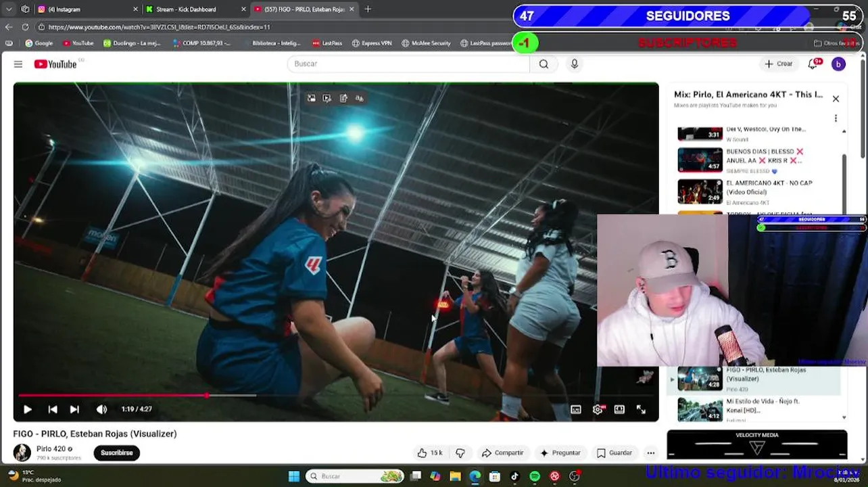Close the Instagram browser tab
The height and width of the screenshot is (487, 868).
click(x=135, y=9)
